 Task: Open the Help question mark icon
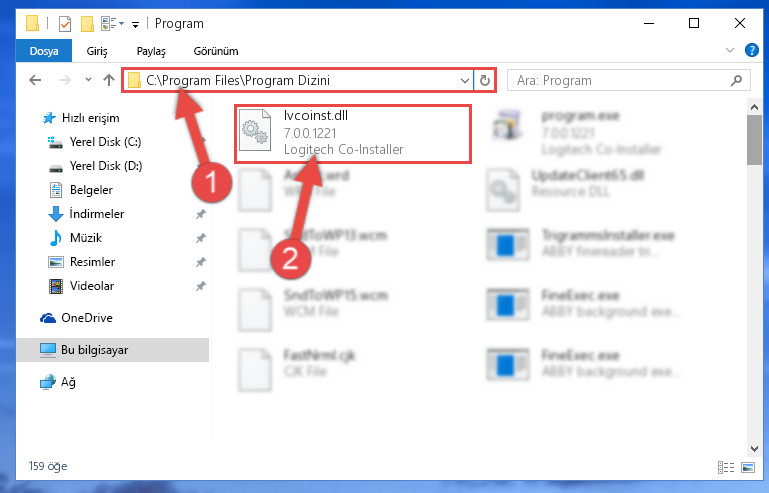751,50
